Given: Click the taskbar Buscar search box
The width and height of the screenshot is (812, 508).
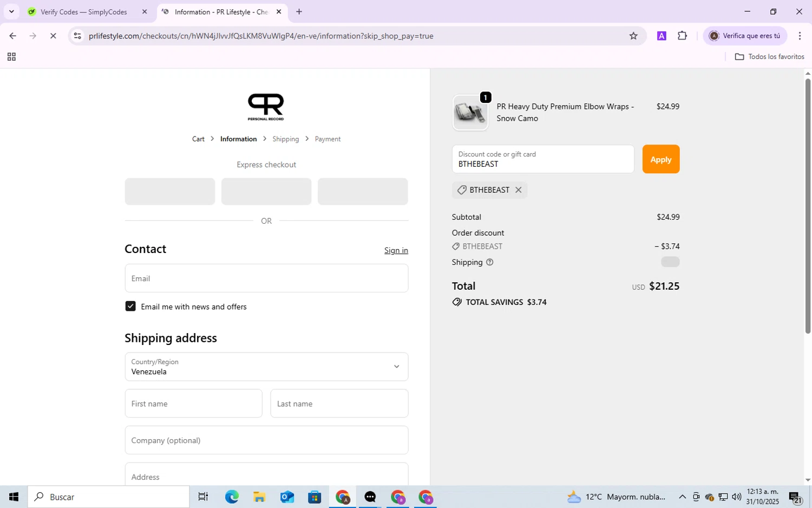Looking at the screenshot, I should click(x=109, y=497).
